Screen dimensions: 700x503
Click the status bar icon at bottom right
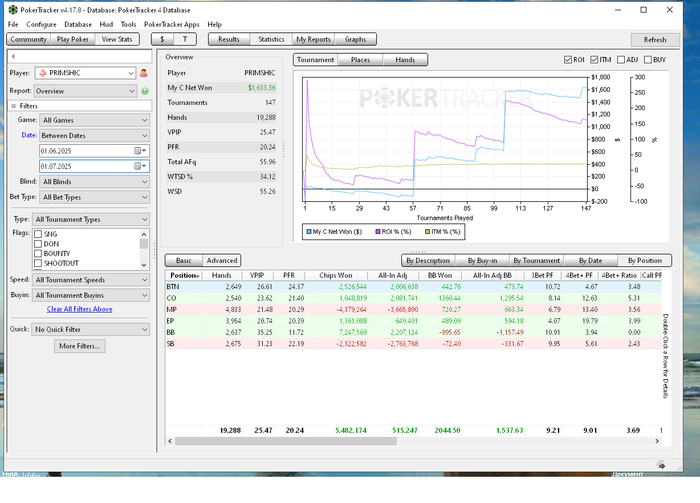point(662,466)
